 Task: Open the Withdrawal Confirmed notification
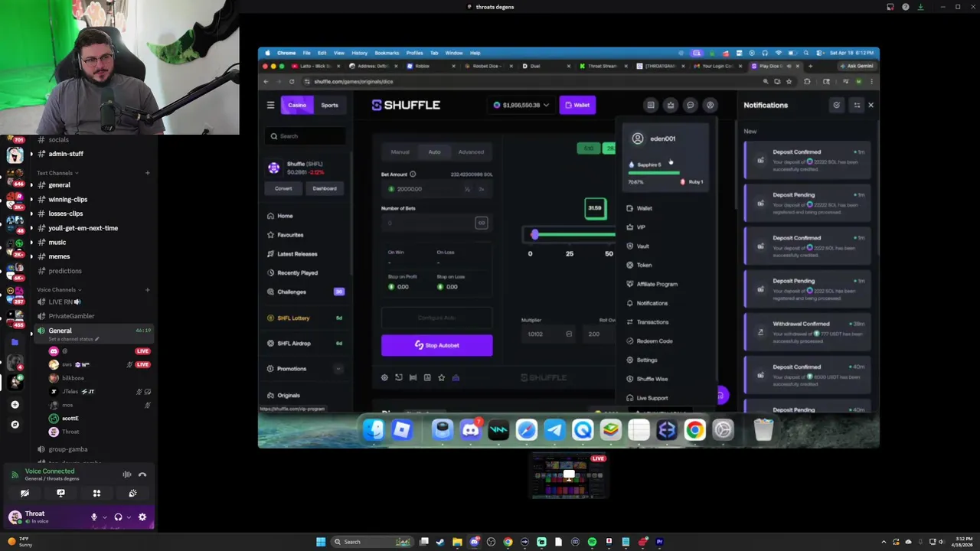pyautogui.click(x=808, y=331)
